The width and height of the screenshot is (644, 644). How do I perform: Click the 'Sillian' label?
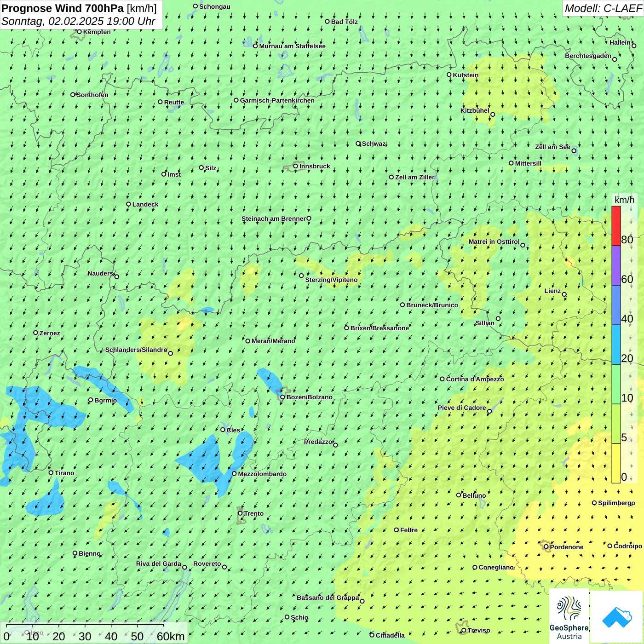click(x=485, y=323)
